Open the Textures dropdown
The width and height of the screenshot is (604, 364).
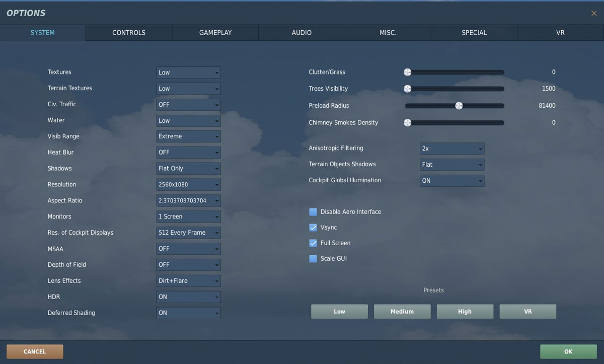(x=188, y=72)
